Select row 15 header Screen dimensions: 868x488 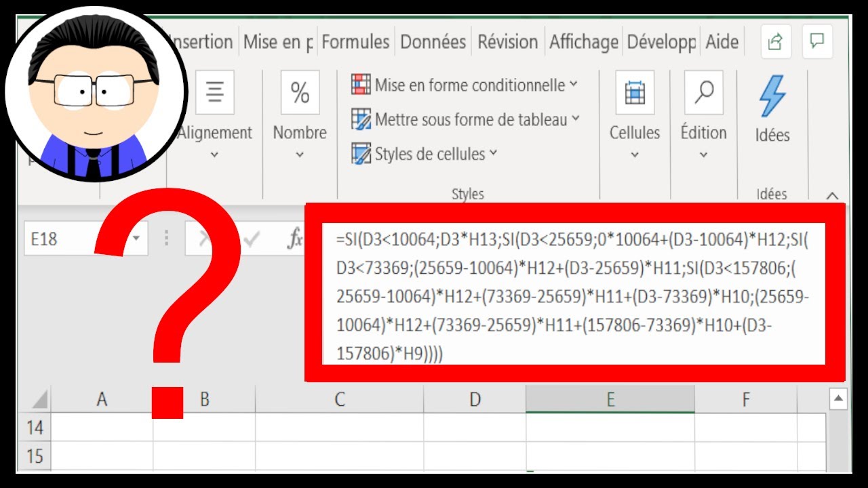click(x=35, y=456)
